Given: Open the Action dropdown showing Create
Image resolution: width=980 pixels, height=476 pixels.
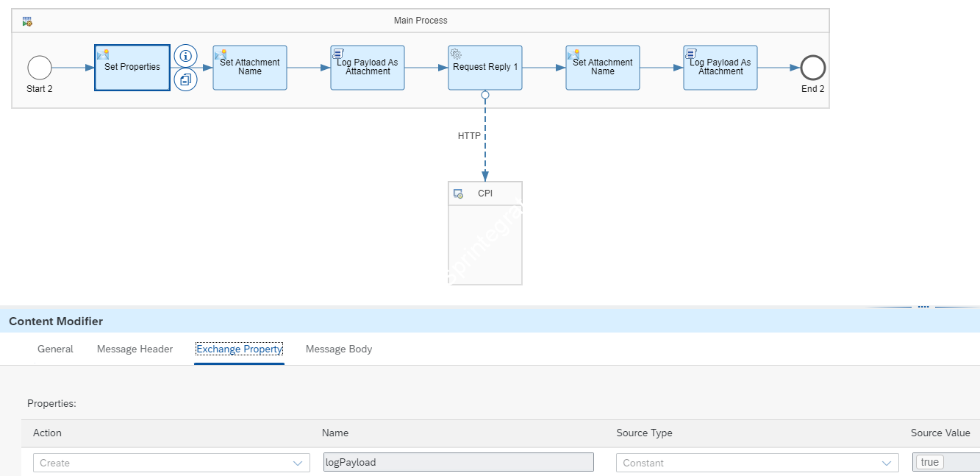Looking at the screenshot, I should click(x=171, y=463).
